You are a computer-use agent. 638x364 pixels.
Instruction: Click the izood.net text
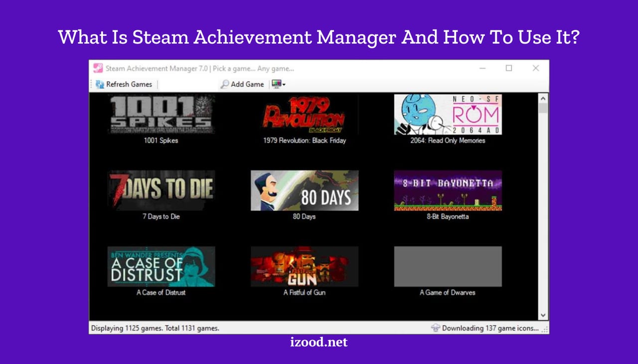click(319, 342)
